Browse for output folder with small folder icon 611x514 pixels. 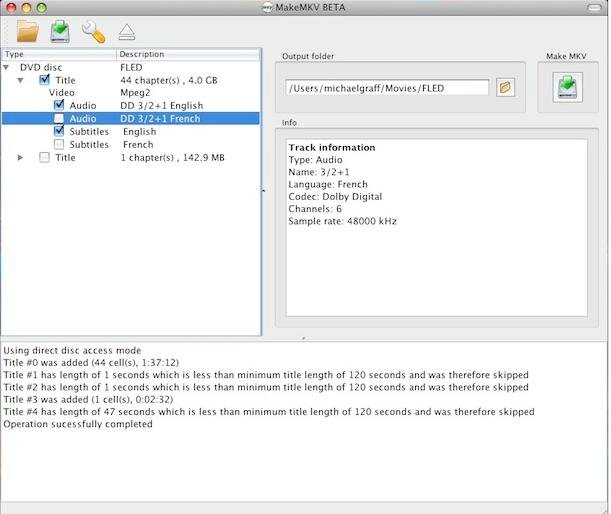point(505,87)
